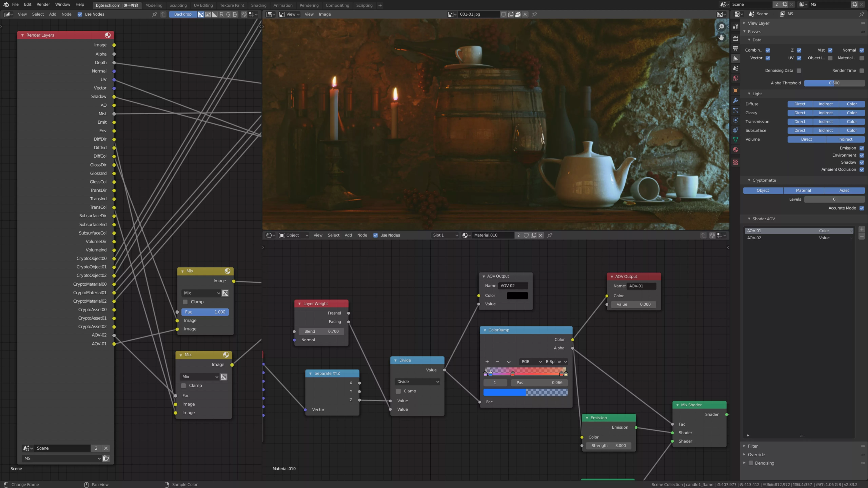Toggle Volume Indirect light pass
Screen dimensions: 868x488
tap(845, 139)
